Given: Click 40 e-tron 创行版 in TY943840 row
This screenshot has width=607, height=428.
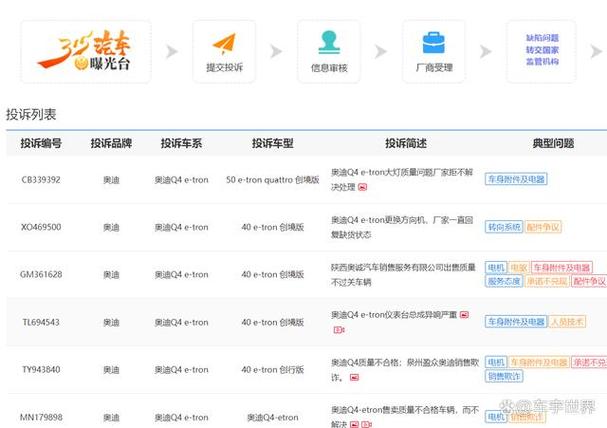Looking at the screenshot, I should click(x=273, y=370).
